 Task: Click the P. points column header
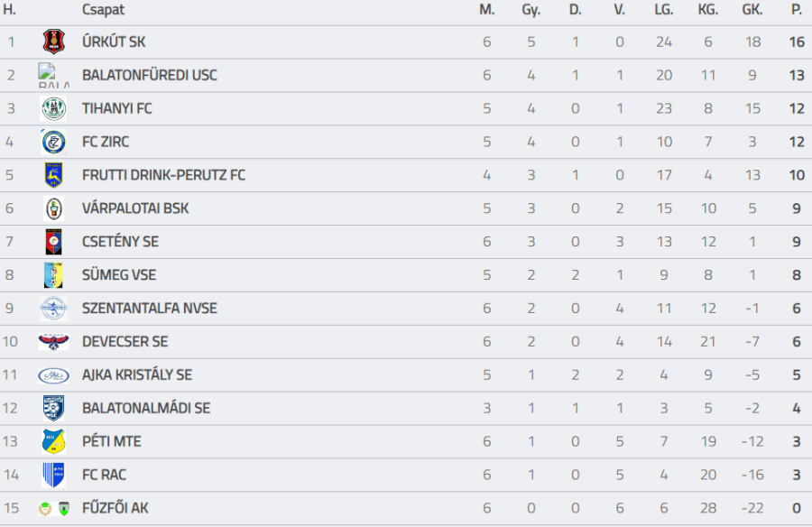coord(797,10)
